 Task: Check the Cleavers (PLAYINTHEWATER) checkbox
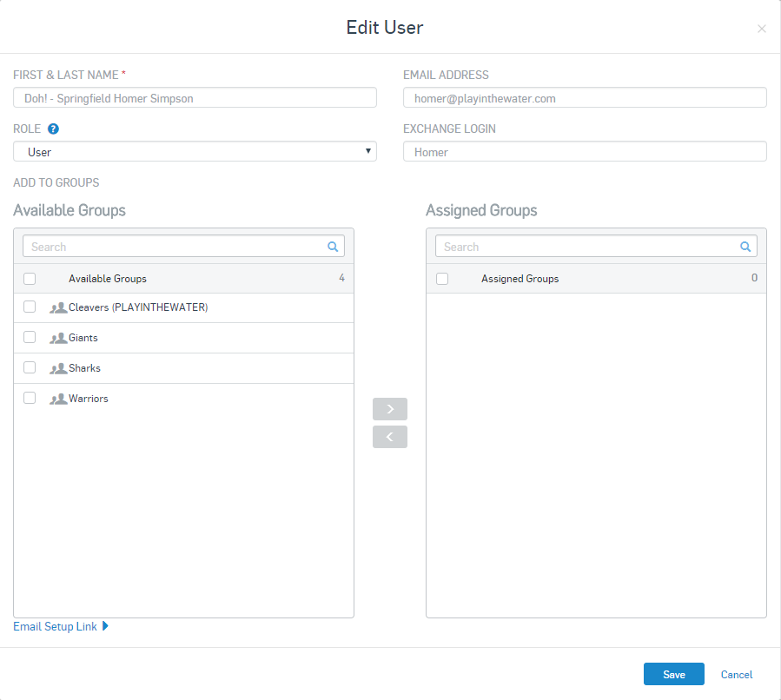click(x=30, y=307)
